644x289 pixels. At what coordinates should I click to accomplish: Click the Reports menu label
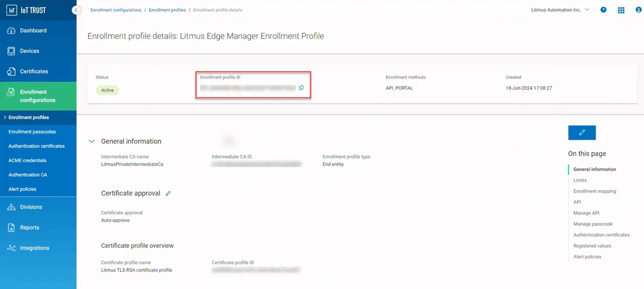(x=30, y=228)
